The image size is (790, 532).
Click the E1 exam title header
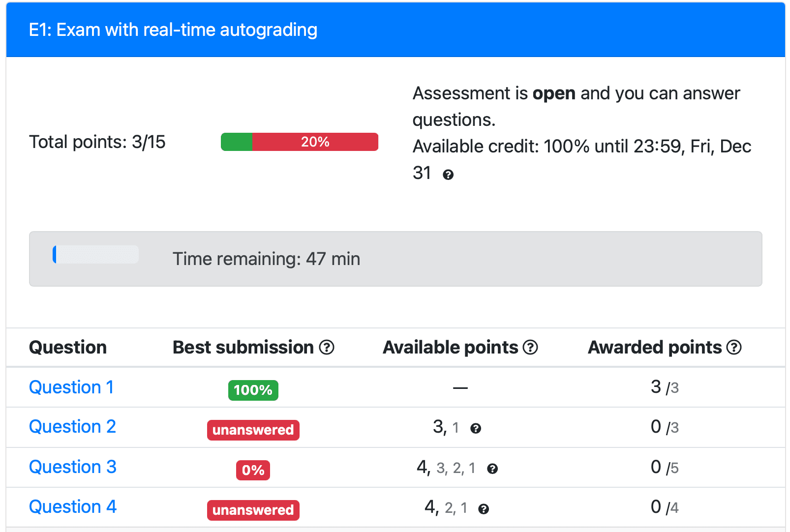173,30
